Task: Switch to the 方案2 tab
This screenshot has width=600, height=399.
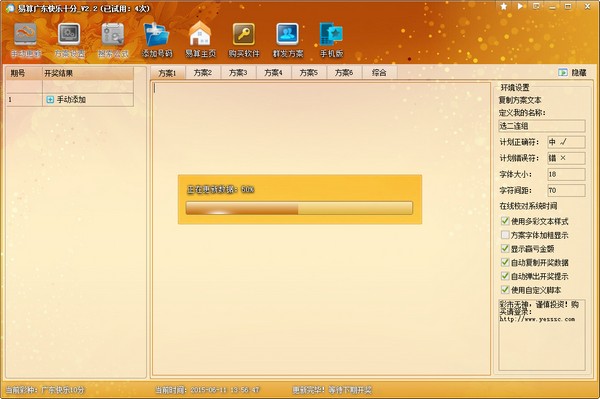Action: point(203,72)
